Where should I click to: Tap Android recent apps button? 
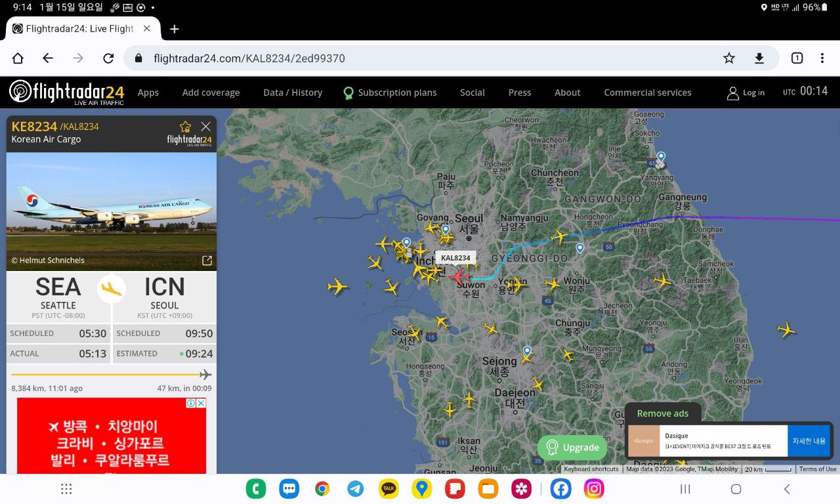coord(685,489)
